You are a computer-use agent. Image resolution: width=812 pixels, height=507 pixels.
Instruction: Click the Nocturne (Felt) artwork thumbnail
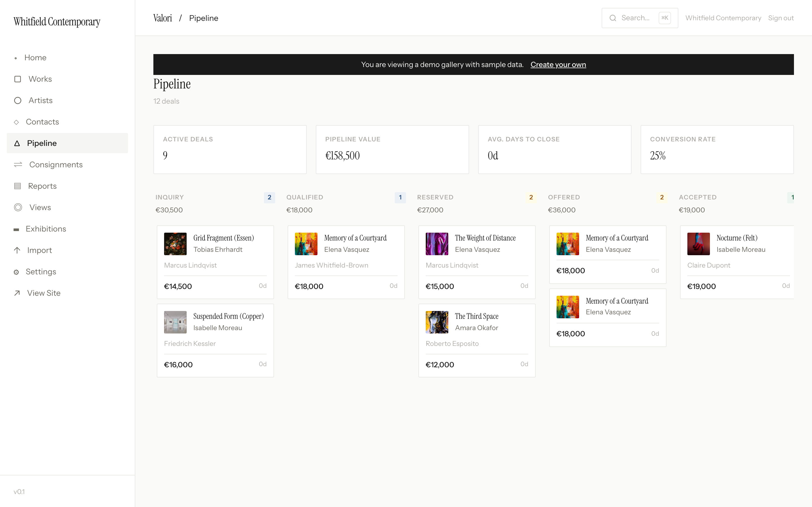point(698,244)
